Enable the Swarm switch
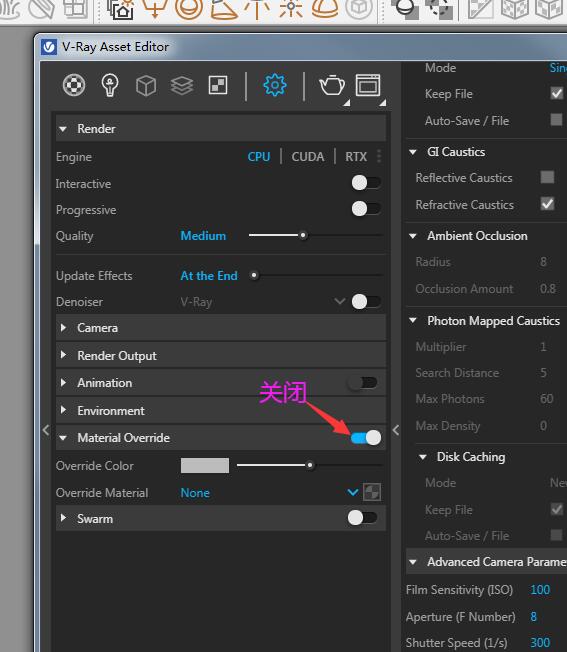Screen dimensions: 567x652 (362, 518)
